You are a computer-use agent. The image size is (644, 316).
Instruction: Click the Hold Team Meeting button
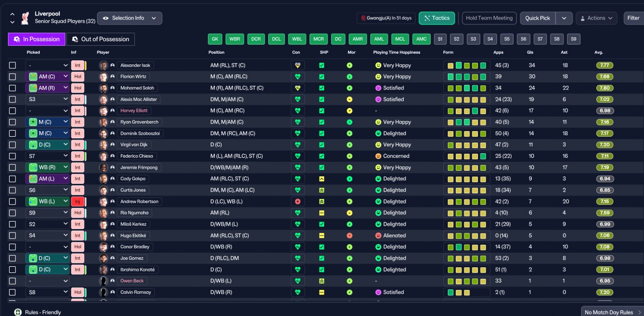[x=489, y=18]
